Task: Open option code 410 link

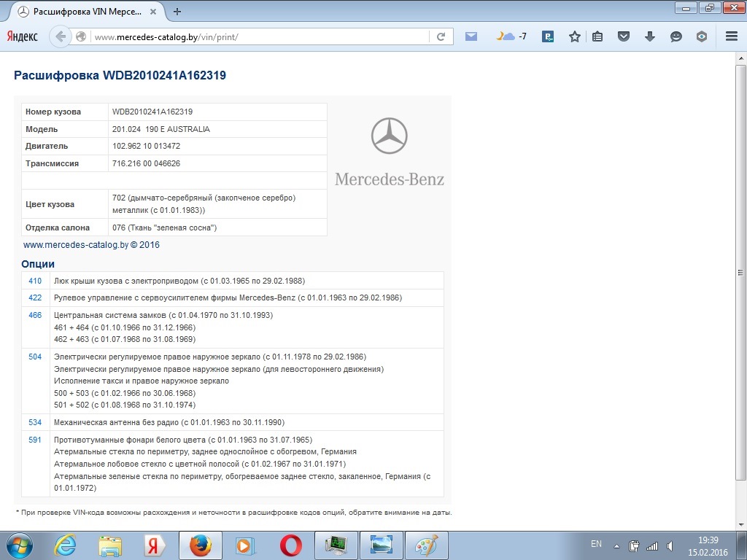Action: (35, 281)
